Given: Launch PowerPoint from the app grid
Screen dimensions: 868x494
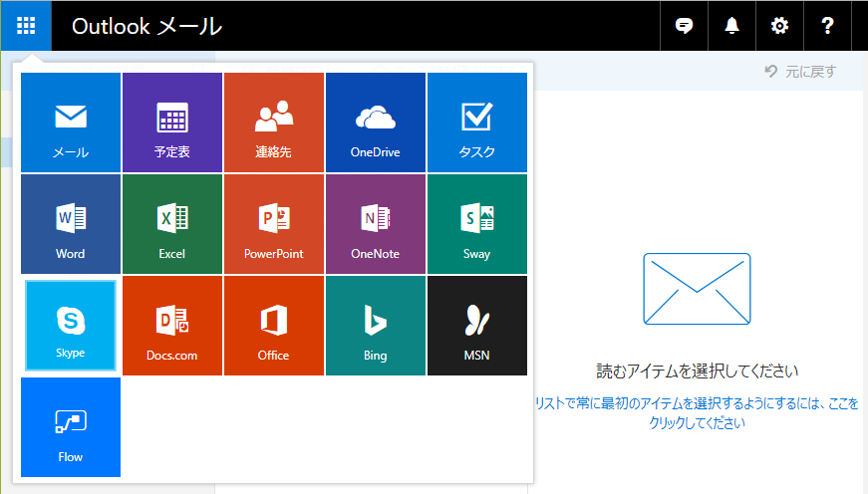Looking at the screenshot, I should click(274, 224).
